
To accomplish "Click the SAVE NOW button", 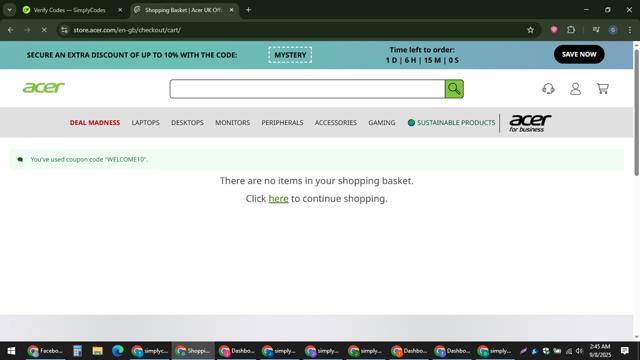I will point(579,54).
